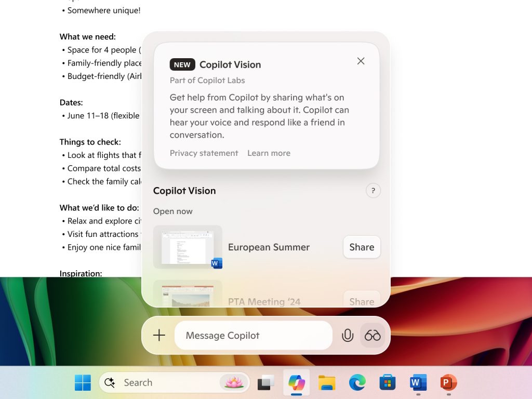532x399 pixels.
Task: Open Microsoft Edge from the taskbar
Action: tap(357, 382)
